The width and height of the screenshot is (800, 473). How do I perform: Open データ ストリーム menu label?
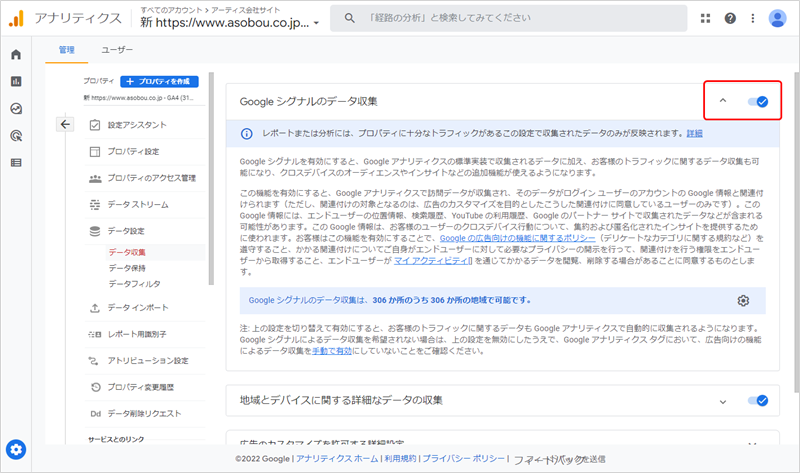(x=138, y=205)
